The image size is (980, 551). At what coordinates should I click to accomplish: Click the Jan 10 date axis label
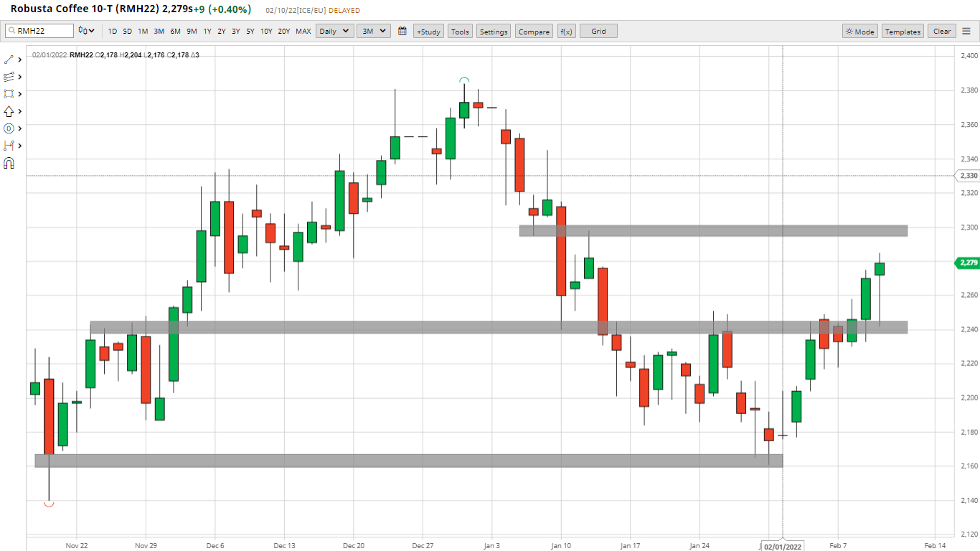[x=561, y=545]
